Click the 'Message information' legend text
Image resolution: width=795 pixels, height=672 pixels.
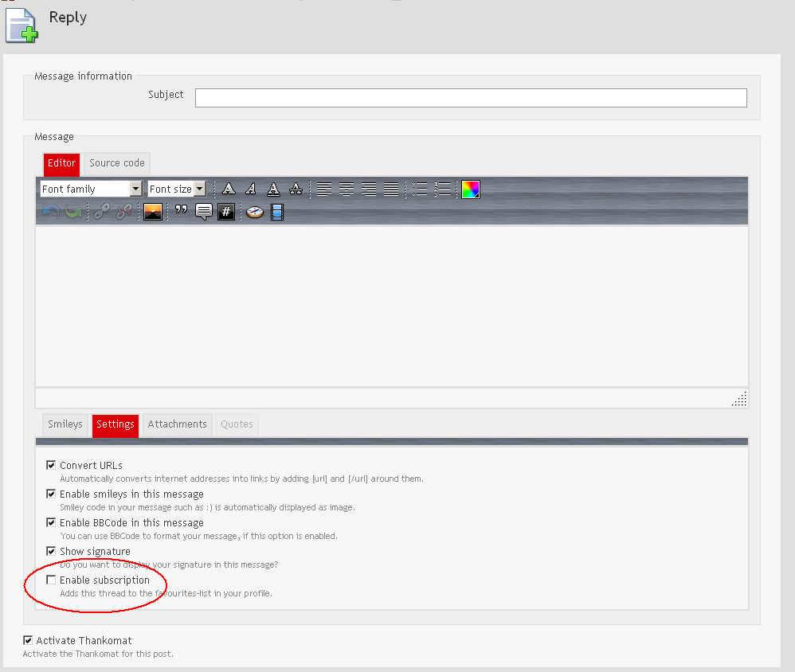pos(83,76)
